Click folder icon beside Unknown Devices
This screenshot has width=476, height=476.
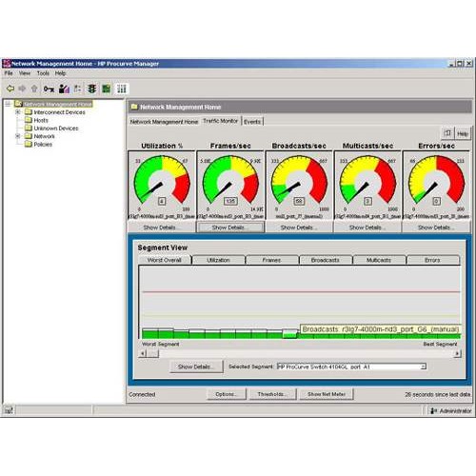click(x=29, y=128)
